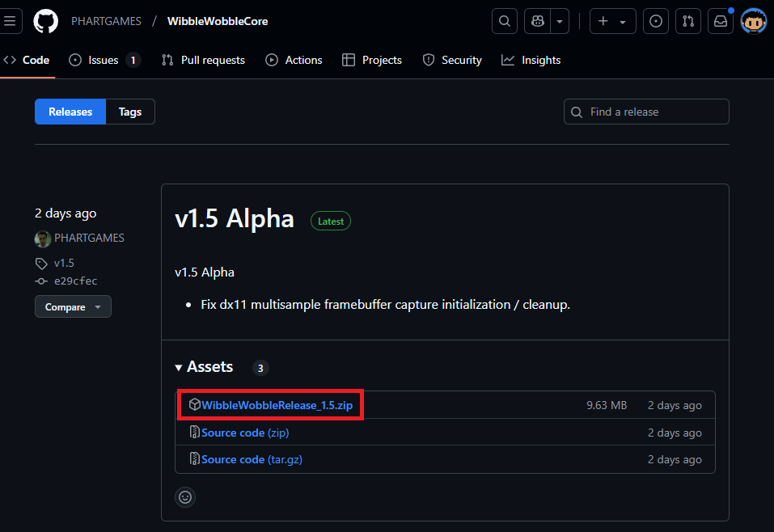Open the Compare dropdown
This screenshot has width=774, height=532.
pyautogui.click(x=73, y=307)
